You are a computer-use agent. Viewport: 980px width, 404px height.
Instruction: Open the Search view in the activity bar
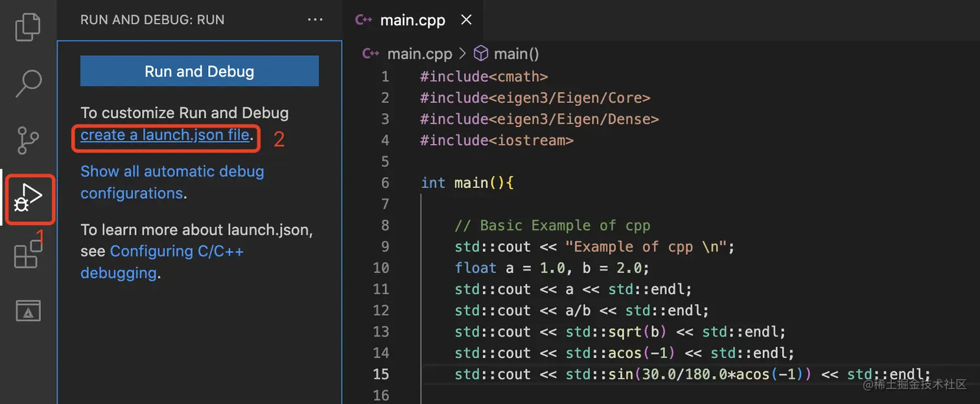point(28,84)
